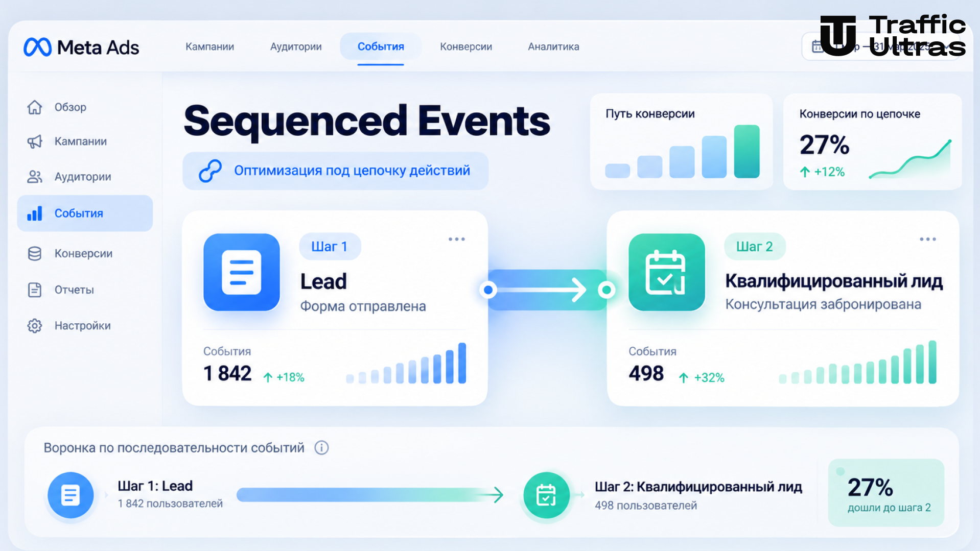
Task: Click the Шаг 1 badge
Action: coord(330,247)
